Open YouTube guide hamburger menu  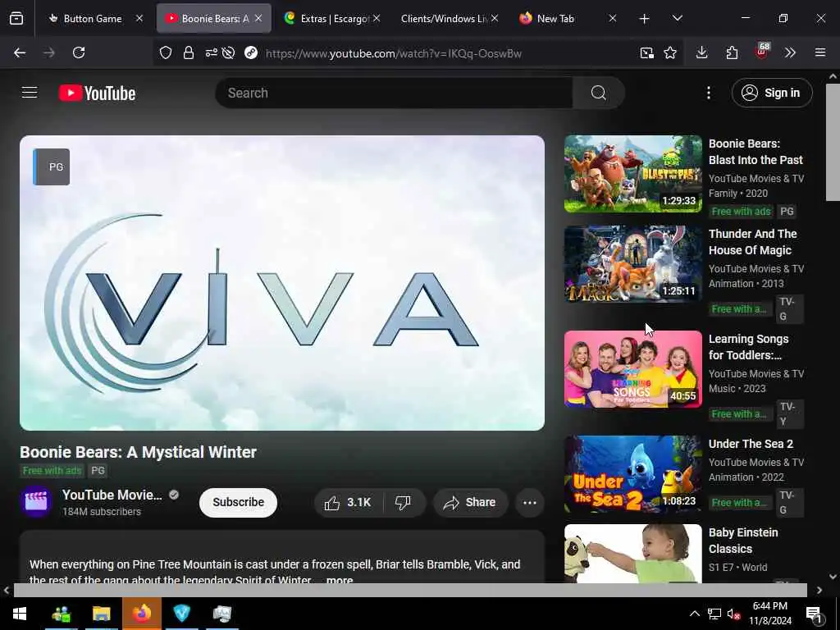(30, 93)
